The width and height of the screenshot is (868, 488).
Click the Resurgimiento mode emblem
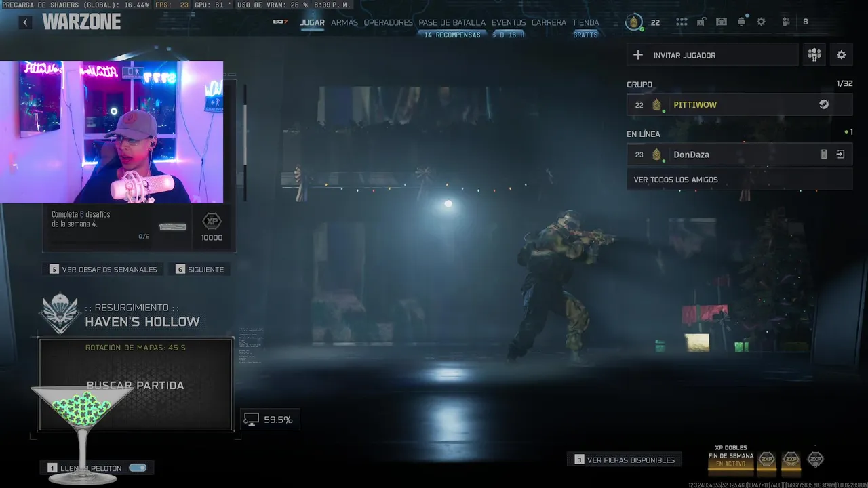[x=60, y=314]
